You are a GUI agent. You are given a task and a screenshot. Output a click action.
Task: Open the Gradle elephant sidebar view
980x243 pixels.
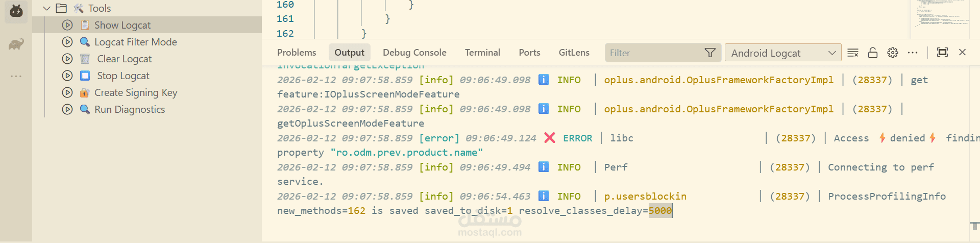[x=16, y=44]
